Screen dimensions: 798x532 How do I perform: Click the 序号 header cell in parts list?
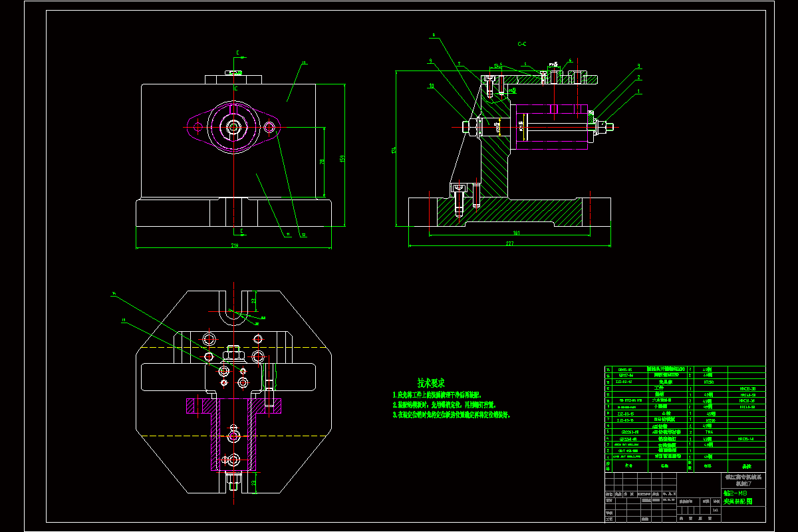point(608,466)
